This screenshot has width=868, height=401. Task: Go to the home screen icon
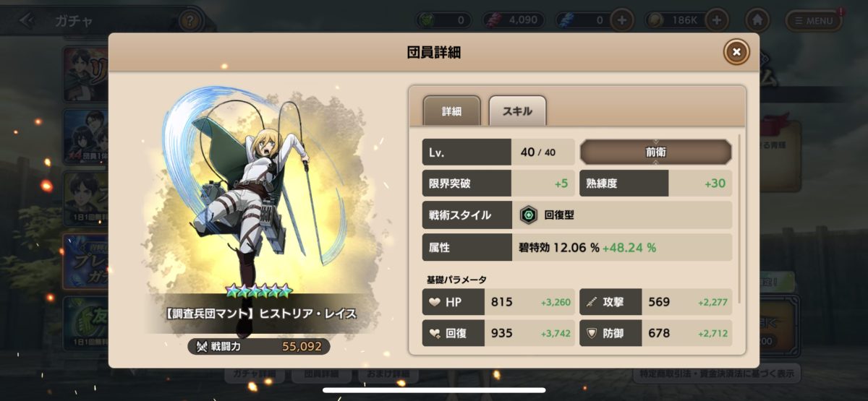point(757,20)
